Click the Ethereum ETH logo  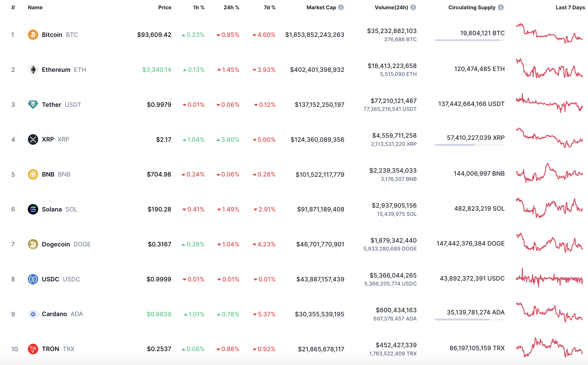tap(33, 70)
